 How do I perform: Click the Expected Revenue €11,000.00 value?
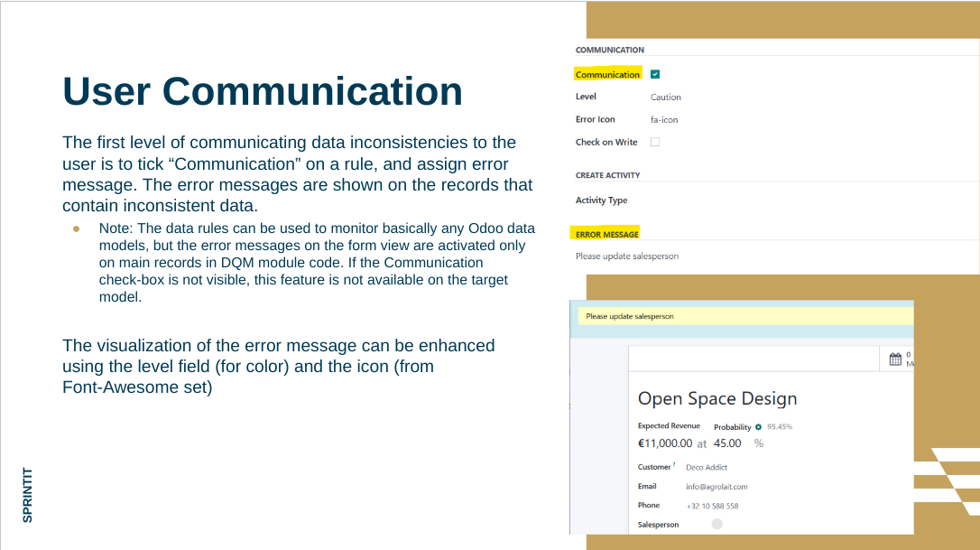665,443
